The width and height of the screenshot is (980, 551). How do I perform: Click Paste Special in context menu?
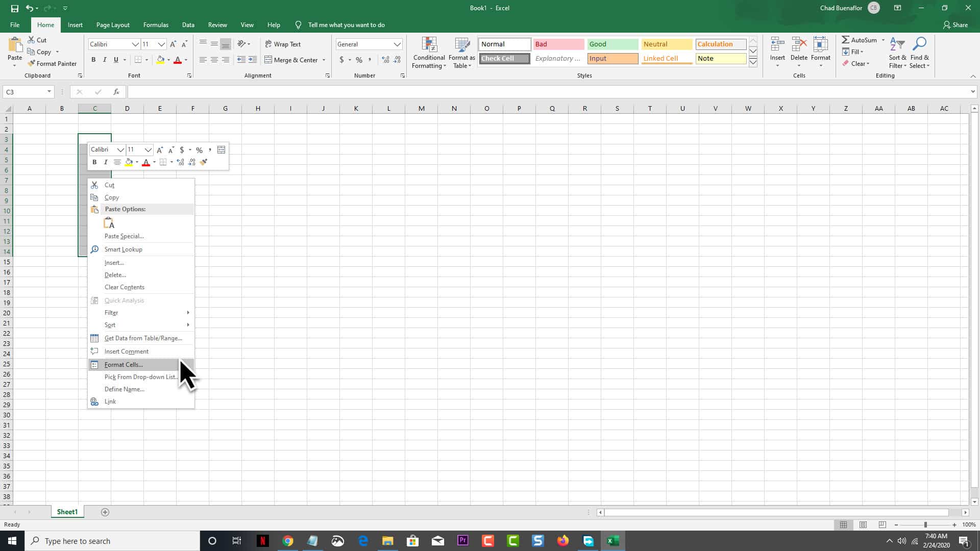point(124,236)
